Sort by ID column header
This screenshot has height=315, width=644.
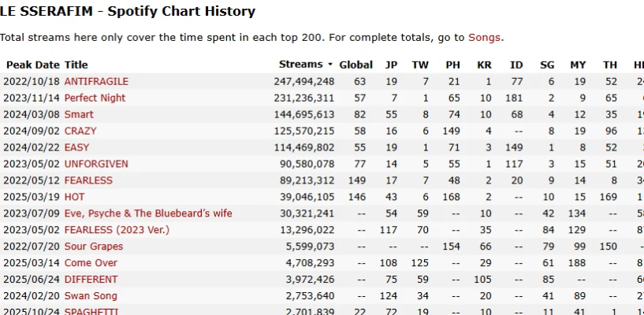pyautogui.click(x=516, y=65)
